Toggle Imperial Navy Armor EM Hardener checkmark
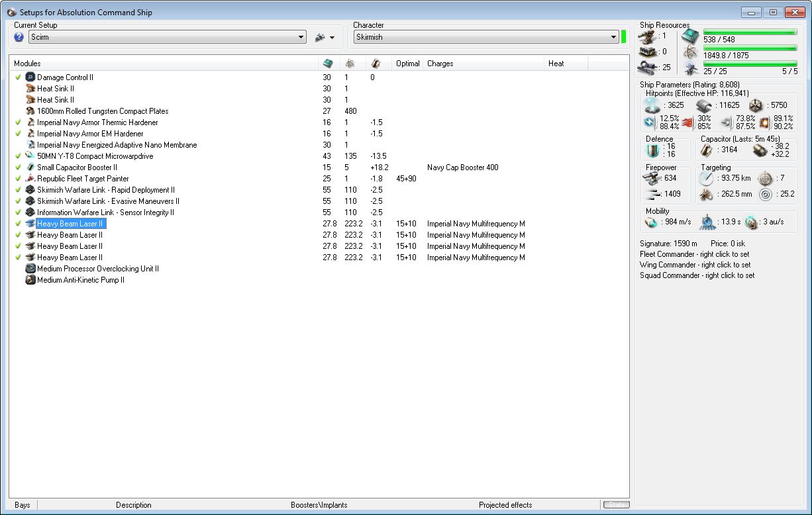This screenshot has width=812, height=515. 19,134
